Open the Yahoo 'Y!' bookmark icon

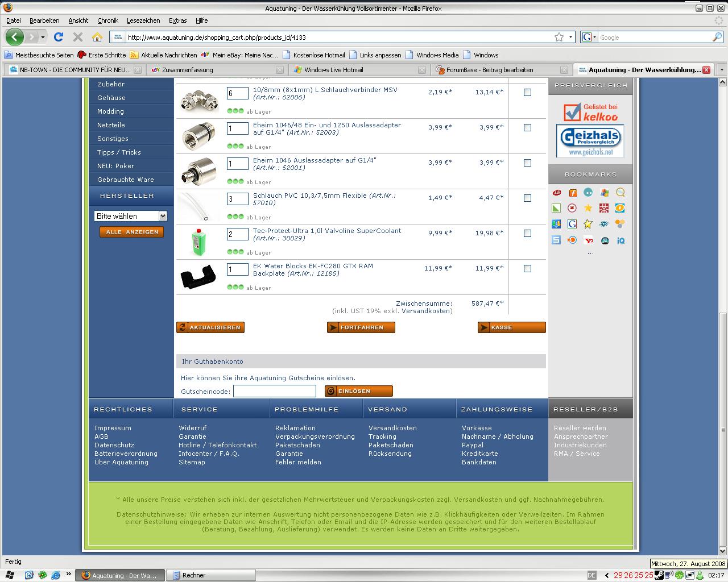pyautogui.click(x=588, y=240)
